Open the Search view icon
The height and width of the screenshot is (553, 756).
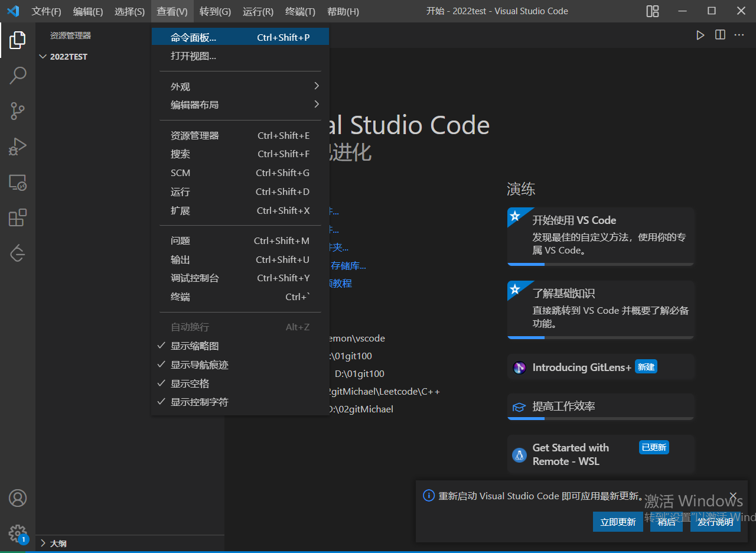click(x=18, y=75)
